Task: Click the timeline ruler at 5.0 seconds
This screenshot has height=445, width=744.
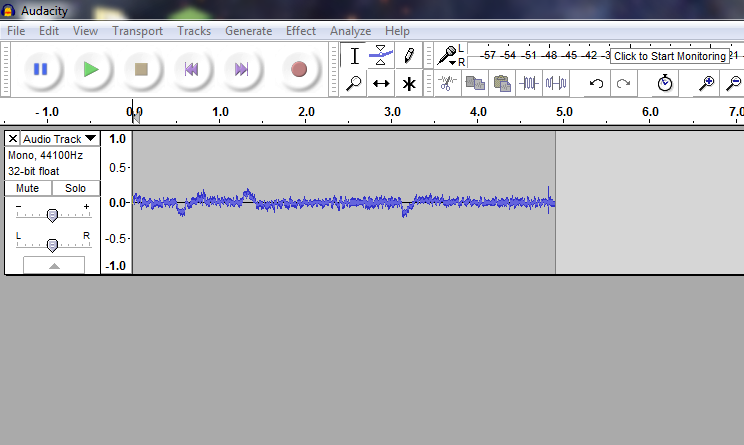Action: 564,112
